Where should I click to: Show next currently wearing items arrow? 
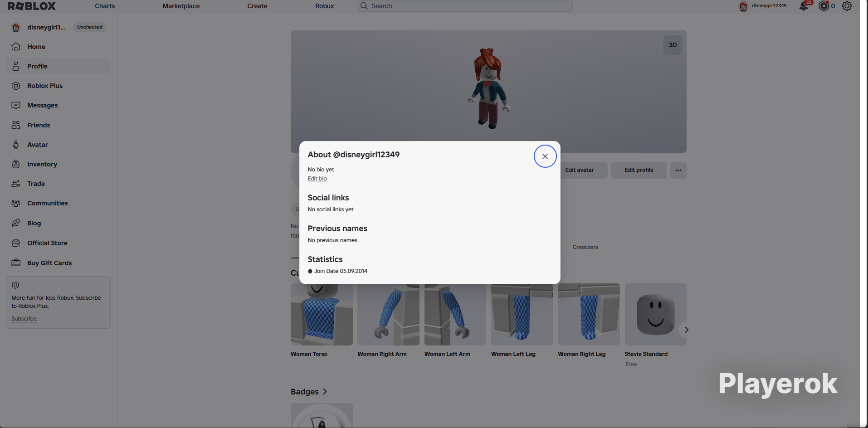coord(686,330)
